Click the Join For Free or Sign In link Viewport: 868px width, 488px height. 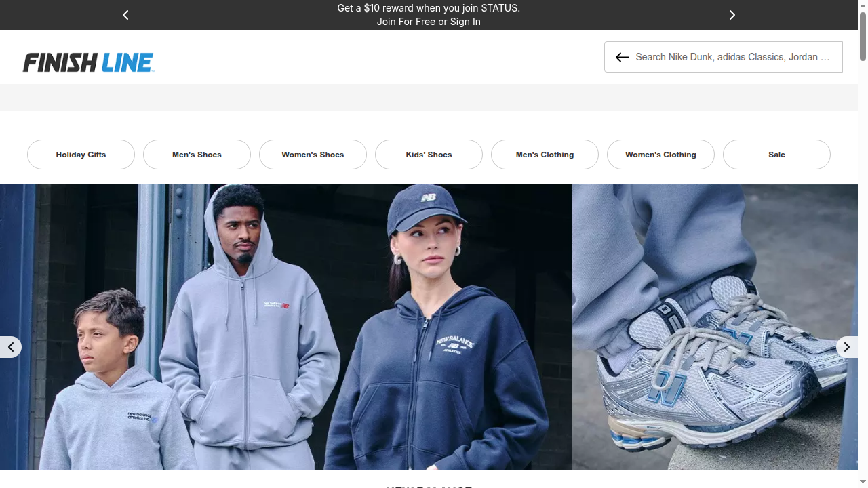tap(429, 22)
